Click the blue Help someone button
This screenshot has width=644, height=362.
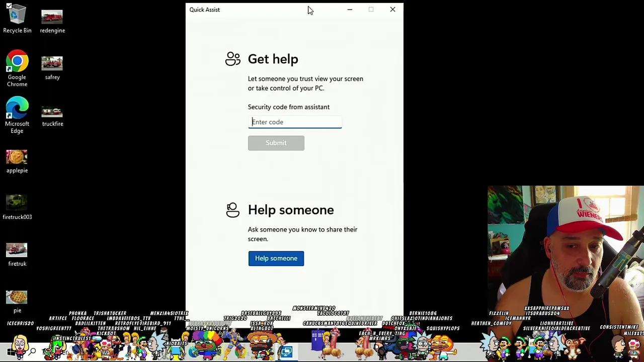coord(276,258)
